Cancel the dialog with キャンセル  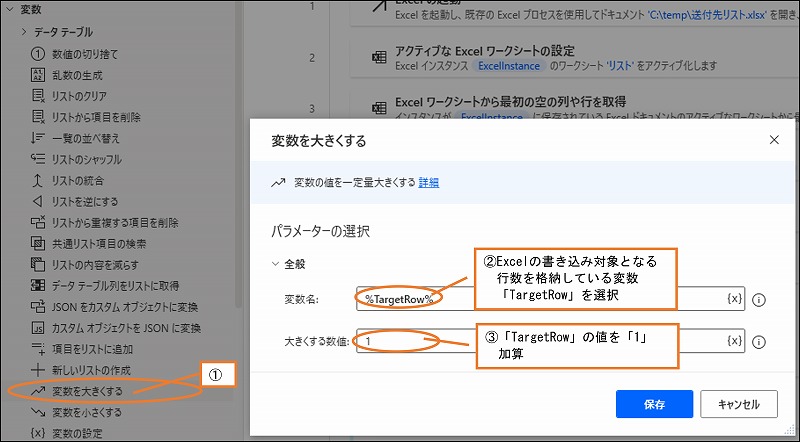[x=739, y=404]
